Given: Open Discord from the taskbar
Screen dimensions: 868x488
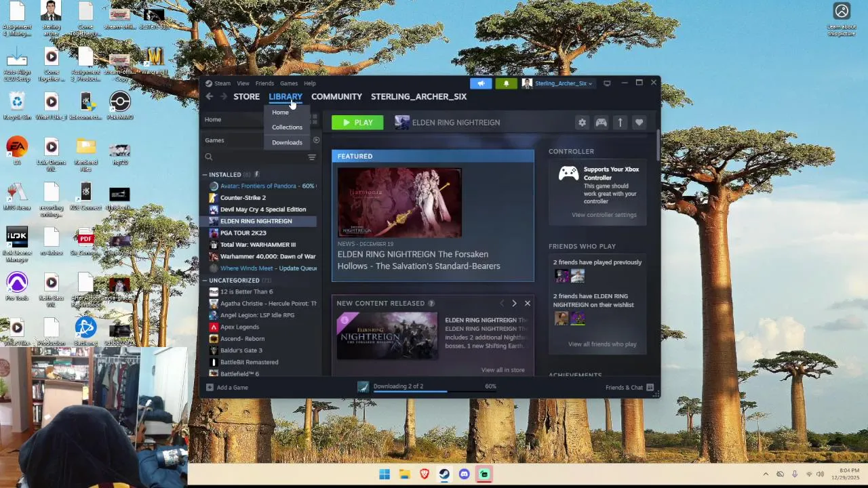Looking at the screenshot, I should [464, 474].
